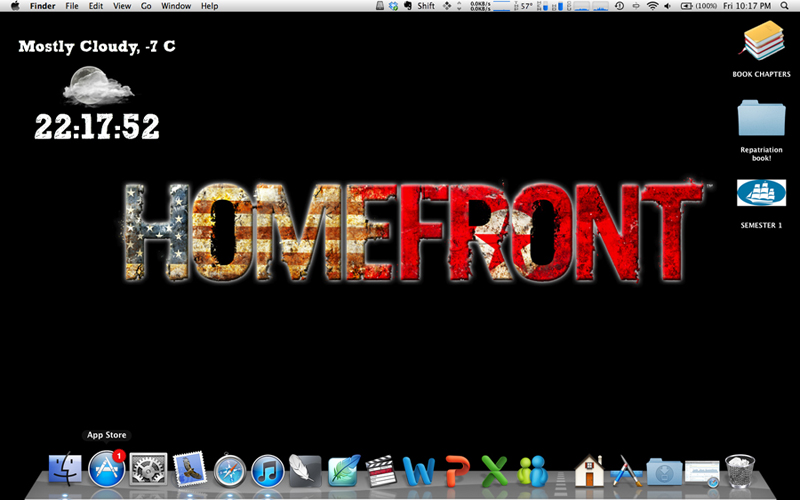
Task: Open Finder from the dock
Action: (65, 469)
